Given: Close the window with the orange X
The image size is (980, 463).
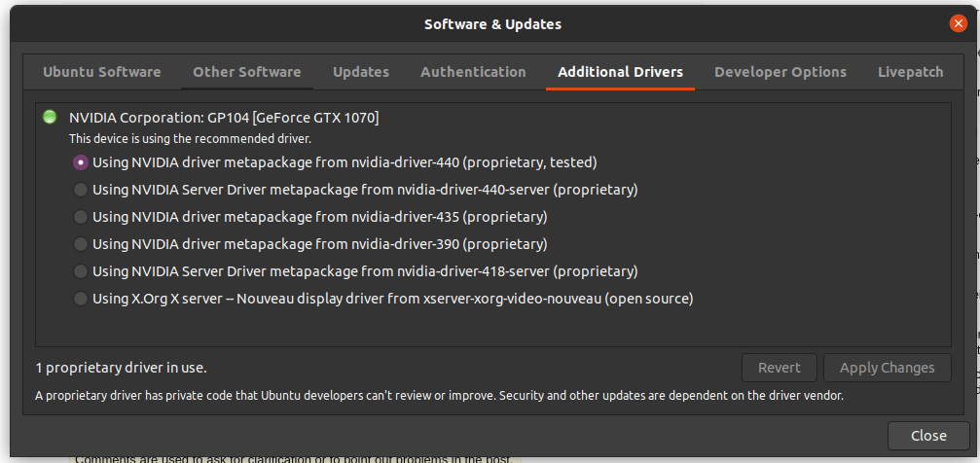Looking at the screenshot, I should coord(958,24).
